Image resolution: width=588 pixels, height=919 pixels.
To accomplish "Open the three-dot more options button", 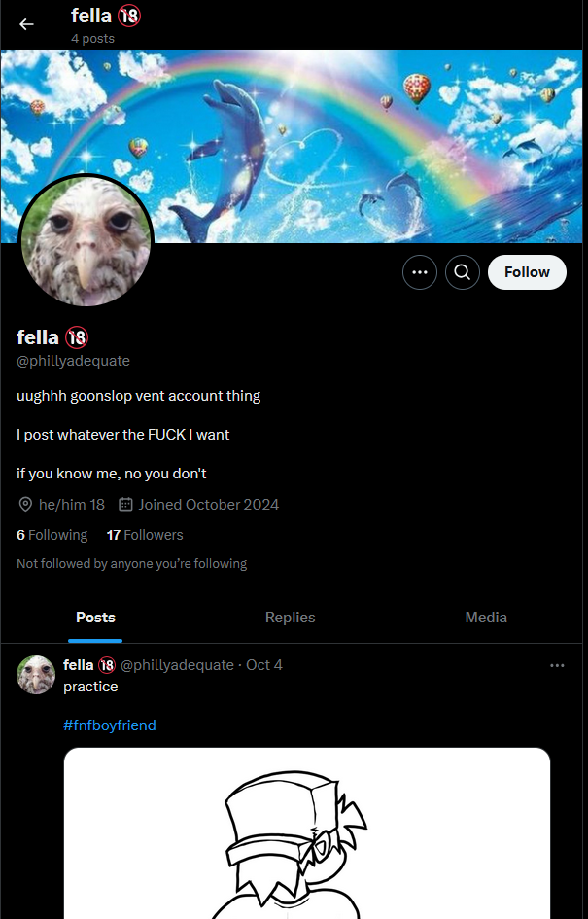I will (419, 272).
